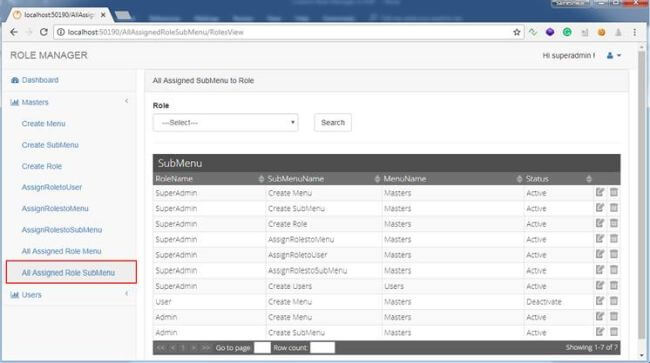Open Create SubMenu in sidebar

[50, 145]
